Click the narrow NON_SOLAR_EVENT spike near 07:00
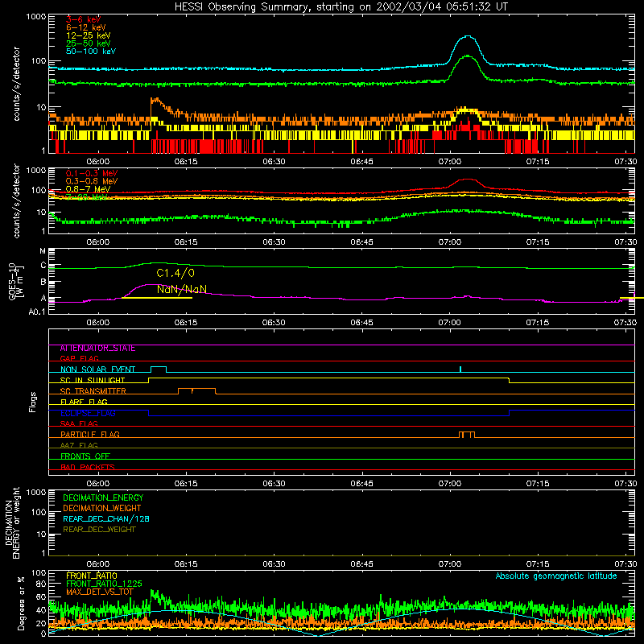 460,369
